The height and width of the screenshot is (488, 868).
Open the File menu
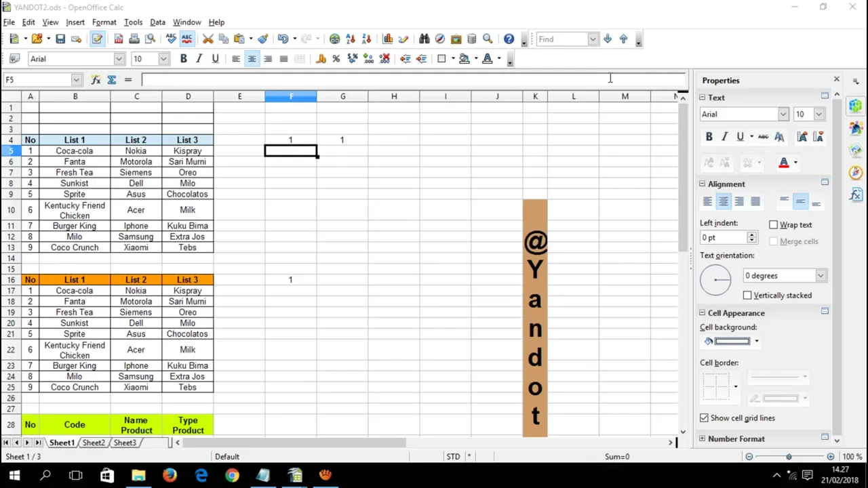[x=9, y=22]
